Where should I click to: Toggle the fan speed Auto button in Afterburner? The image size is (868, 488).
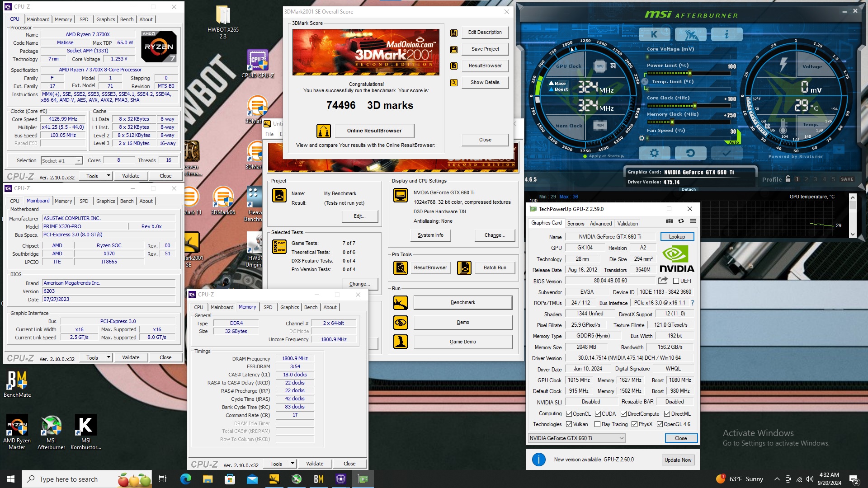[734, 142]
